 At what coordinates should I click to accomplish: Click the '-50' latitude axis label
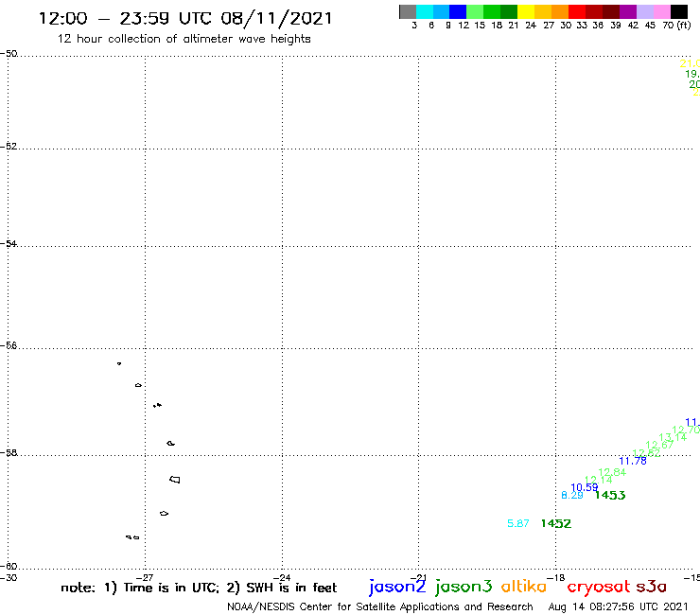tap(9, 54)
